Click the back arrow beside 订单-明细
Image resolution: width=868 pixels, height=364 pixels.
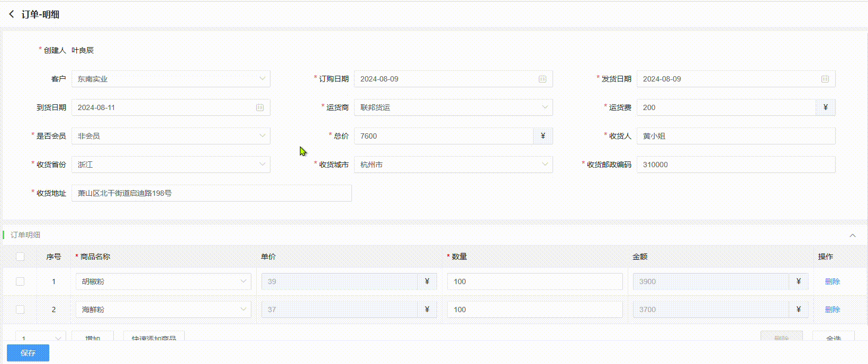pos(12,14)
